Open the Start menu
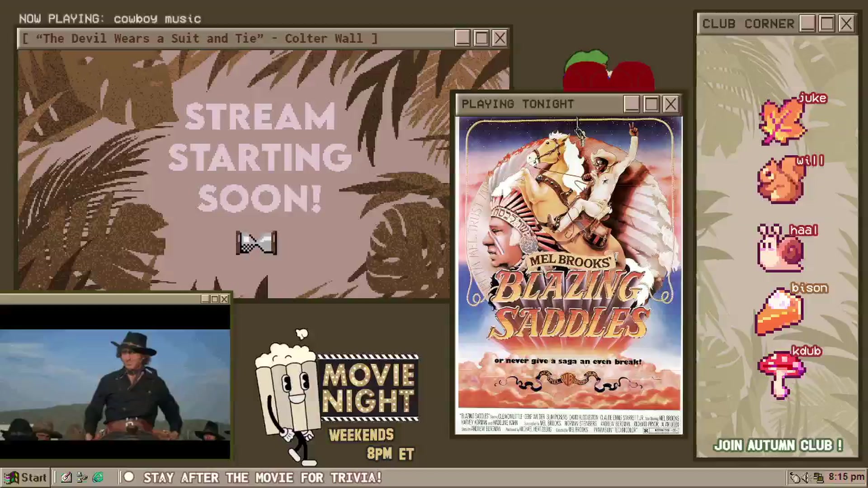This screenshot has width=868, height=488. (24, 478)
